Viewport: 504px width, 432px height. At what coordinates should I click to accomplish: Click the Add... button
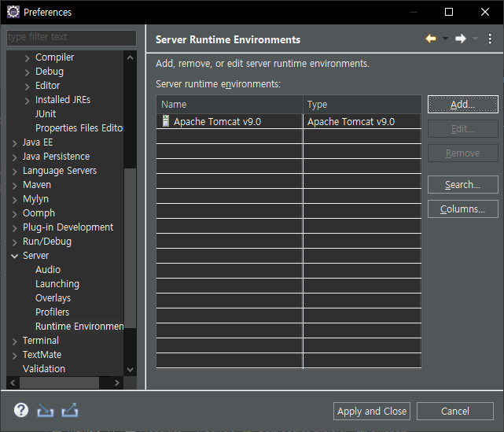point(463,104)
